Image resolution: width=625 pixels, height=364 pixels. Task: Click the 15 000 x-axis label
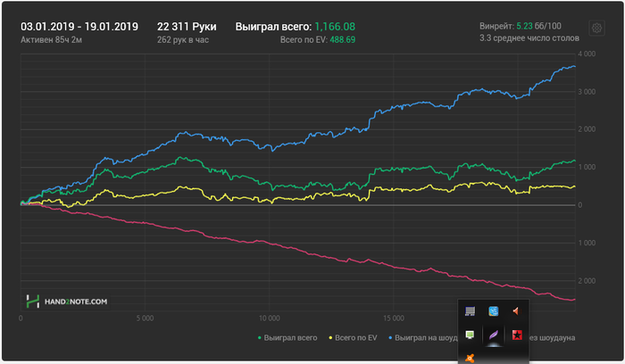pyautogui.click(x=394, y=318)
